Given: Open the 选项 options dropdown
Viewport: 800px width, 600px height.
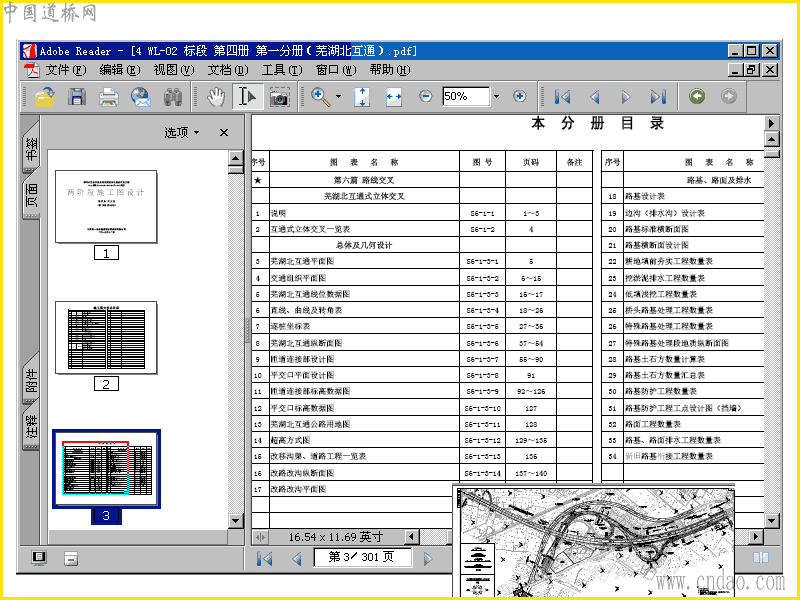Looking at the screenshot, I should (182, 133).
